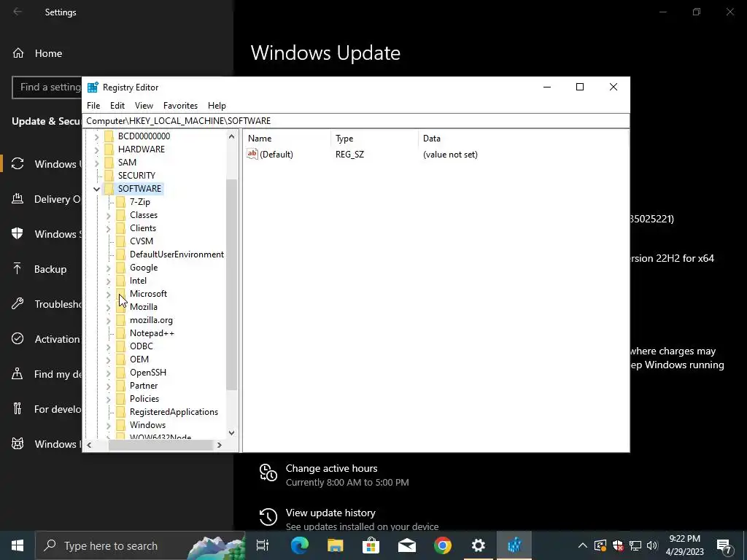747x560 pixels.
Task: Click the tree pane scroll up arrow
Action: point(231,136)
